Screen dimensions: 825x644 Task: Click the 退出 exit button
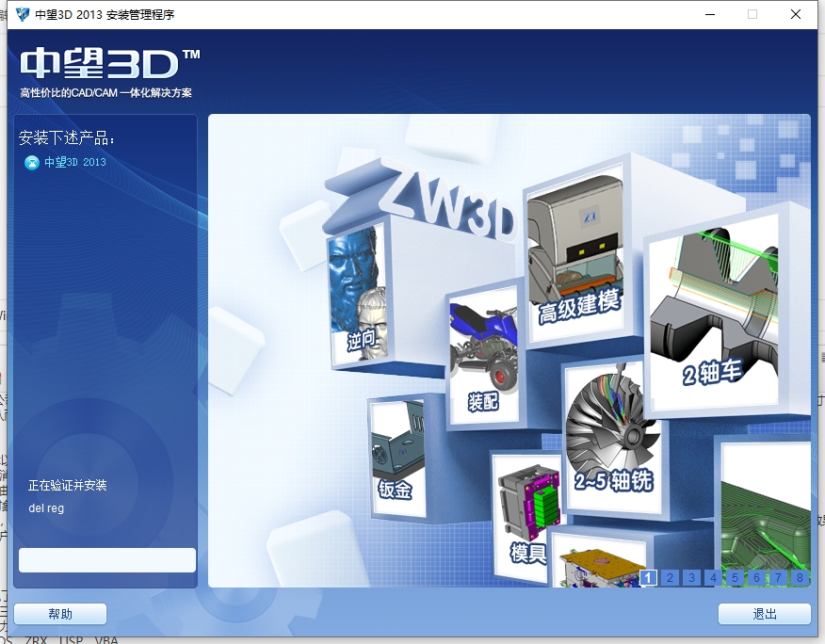point(764,614)
